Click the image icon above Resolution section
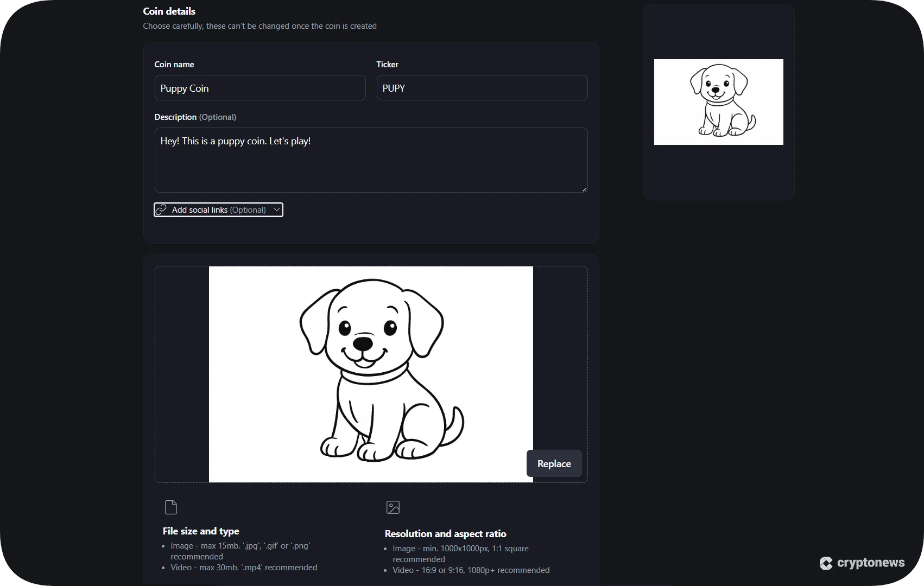Screen dimensions: 924x586 pyautogui.click(x=393, y=507)
